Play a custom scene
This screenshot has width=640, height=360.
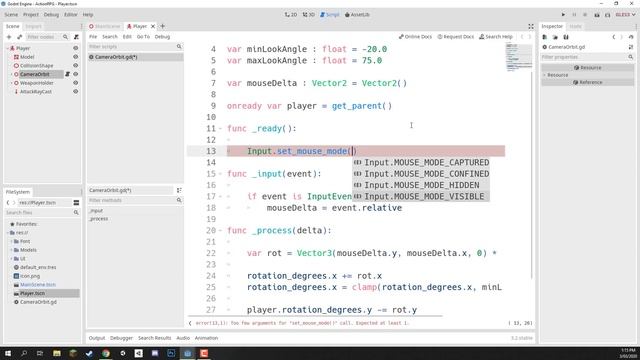(x=607, y=14)
